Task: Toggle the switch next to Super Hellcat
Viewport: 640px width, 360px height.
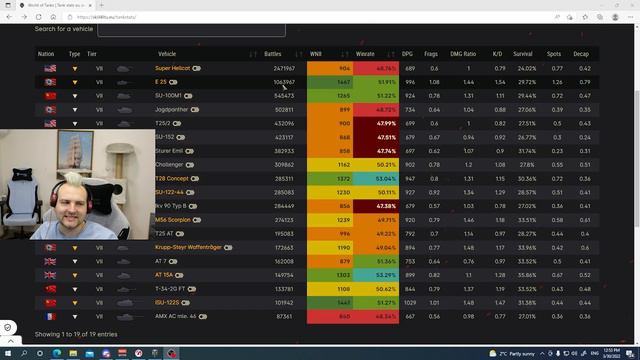Action: coord(196,69)
